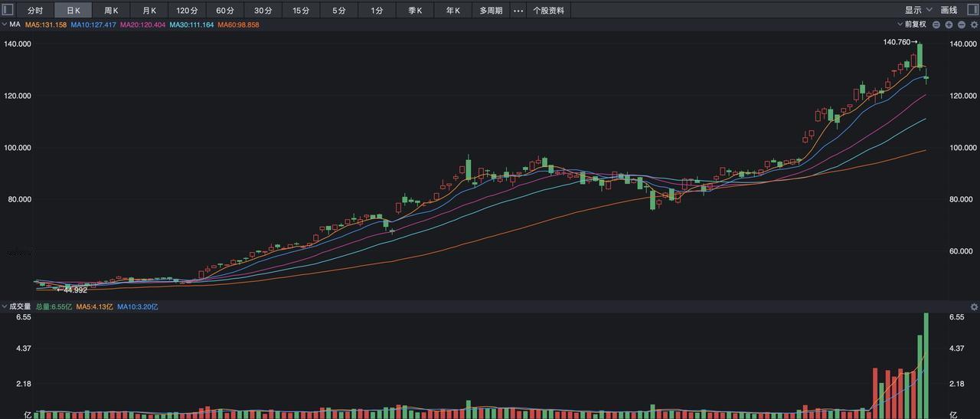Open the 画线 drawing tools

pos(949,11)
